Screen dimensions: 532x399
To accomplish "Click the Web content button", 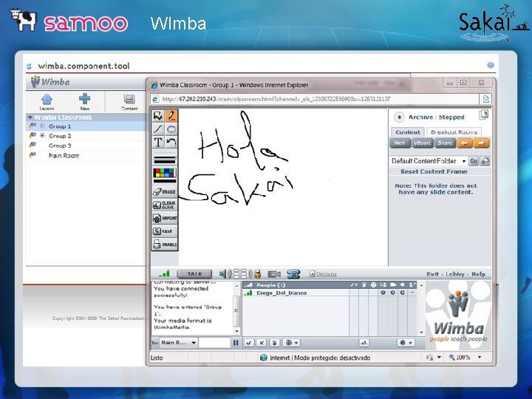I will (x=400, y=143).
